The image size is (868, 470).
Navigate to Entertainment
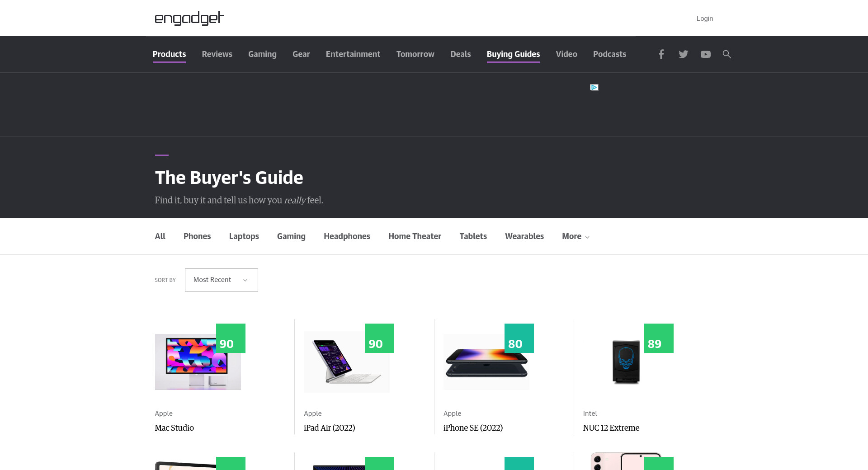click(x=353, y=54)
